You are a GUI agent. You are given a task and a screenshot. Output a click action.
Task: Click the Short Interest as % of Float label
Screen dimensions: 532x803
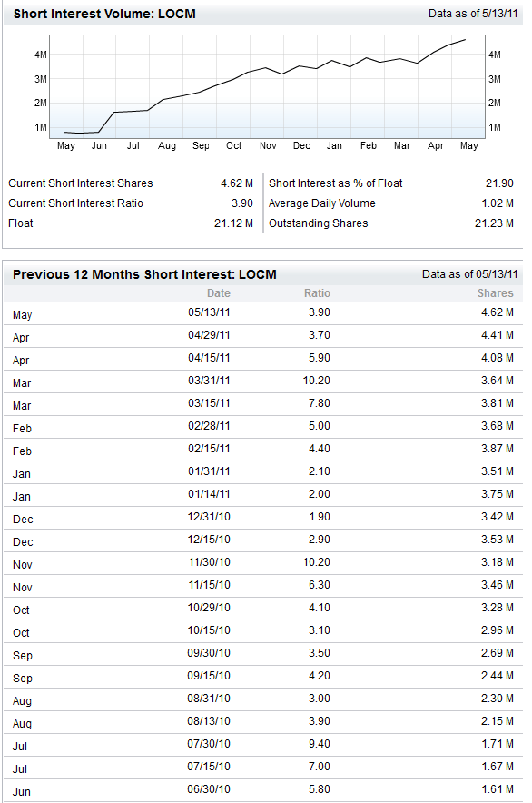[335, 183]
